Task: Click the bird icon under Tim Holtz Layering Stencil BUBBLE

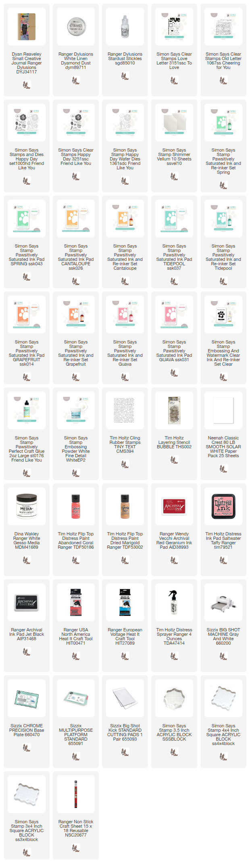Action: point(174,460)
